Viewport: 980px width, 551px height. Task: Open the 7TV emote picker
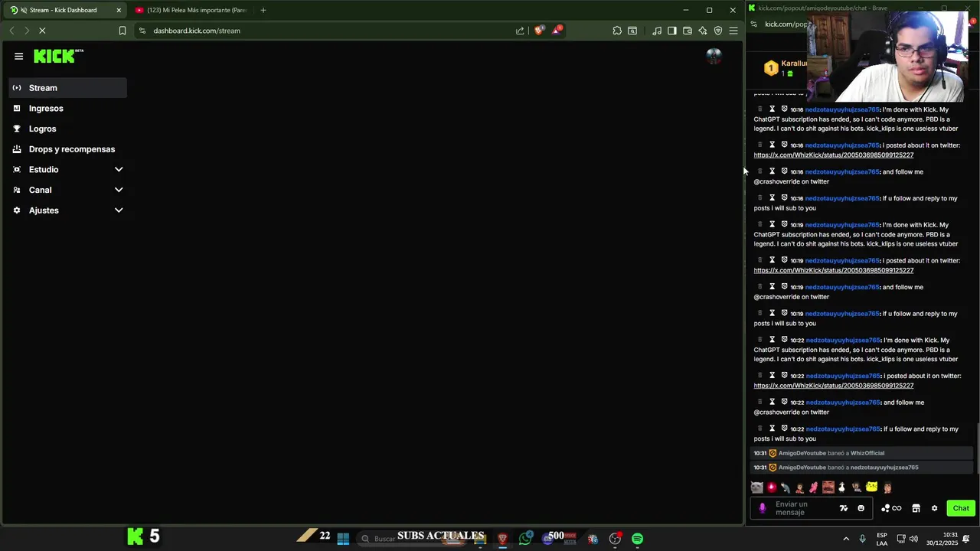pyautogui.click(x=844, y=508)
